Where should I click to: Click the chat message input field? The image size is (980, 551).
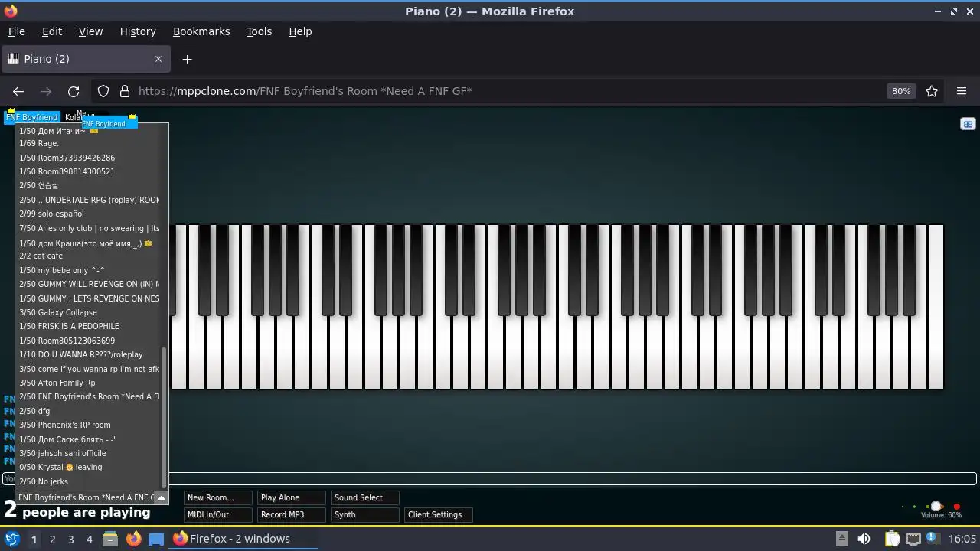click(x=490, y=479)
